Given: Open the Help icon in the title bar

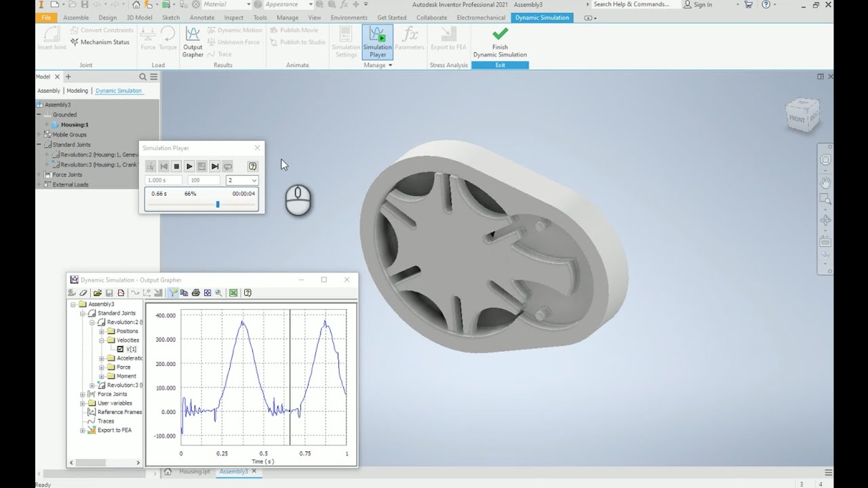Looking at the screenshot, I should 766,4.
